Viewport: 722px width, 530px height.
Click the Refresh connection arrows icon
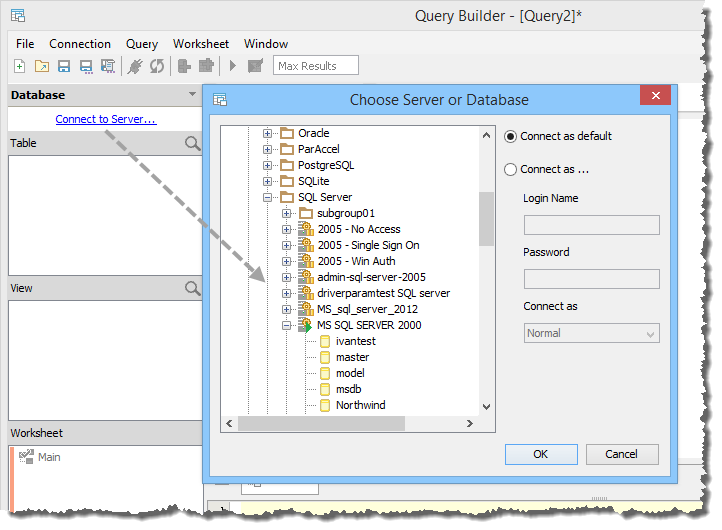(157, 66)
